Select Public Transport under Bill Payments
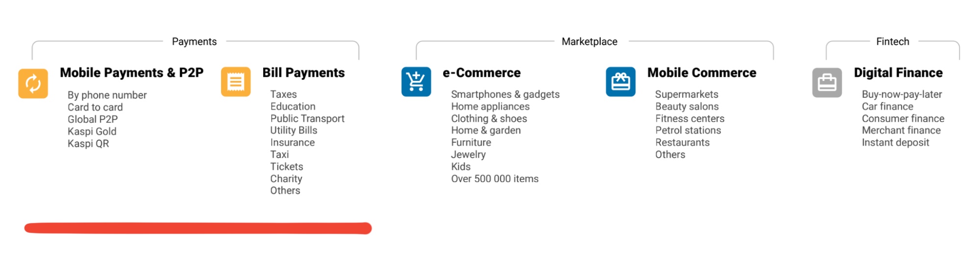This screenshot has height=266, width=980. click(x=307, y=119)
